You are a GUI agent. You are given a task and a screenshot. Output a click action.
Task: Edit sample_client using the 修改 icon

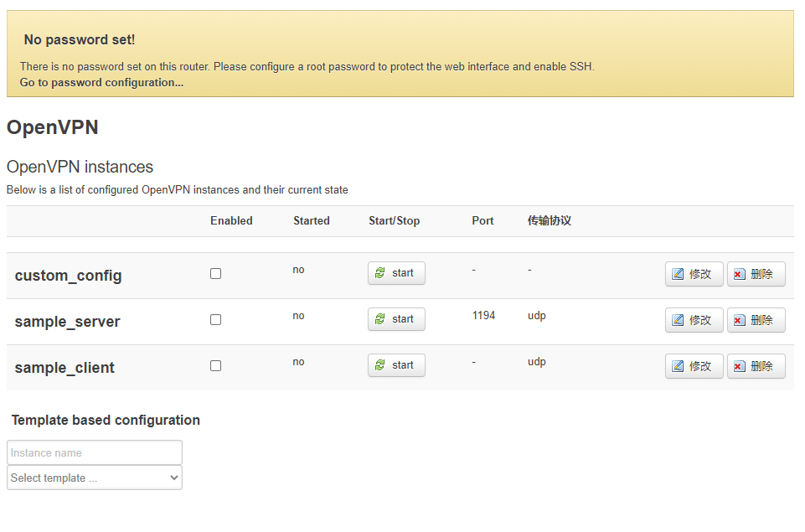tap(693, 365)
